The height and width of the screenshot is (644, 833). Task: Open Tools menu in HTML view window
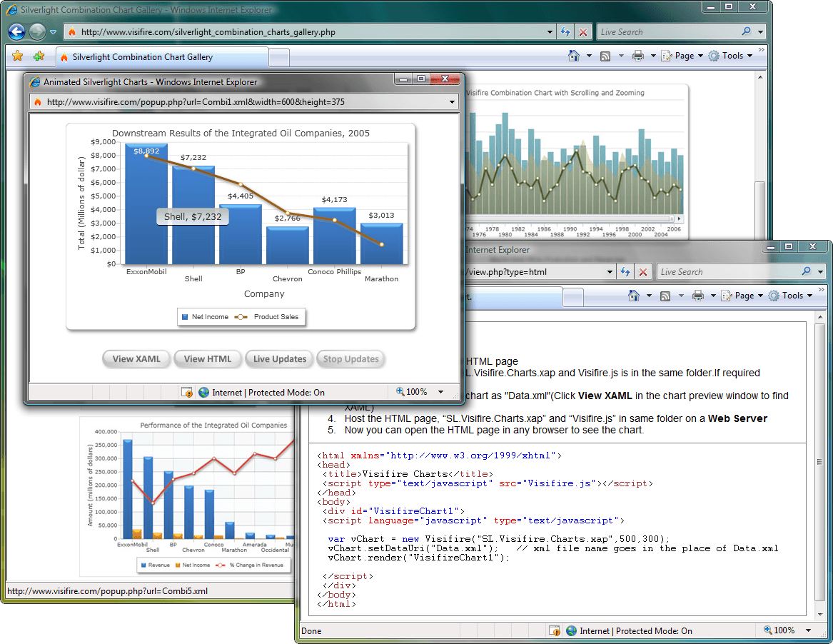point(791,296)
